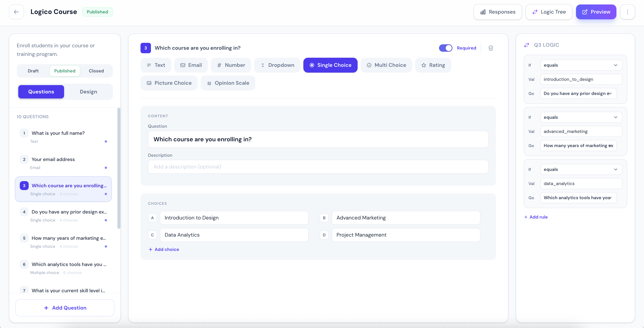Choose the Picture Choice type

point(169,83)
